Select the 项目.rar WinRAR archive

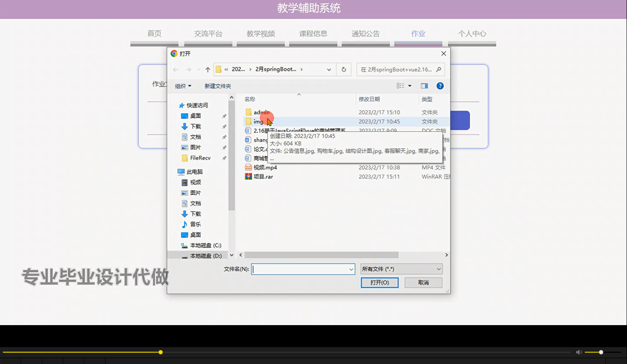264,176
